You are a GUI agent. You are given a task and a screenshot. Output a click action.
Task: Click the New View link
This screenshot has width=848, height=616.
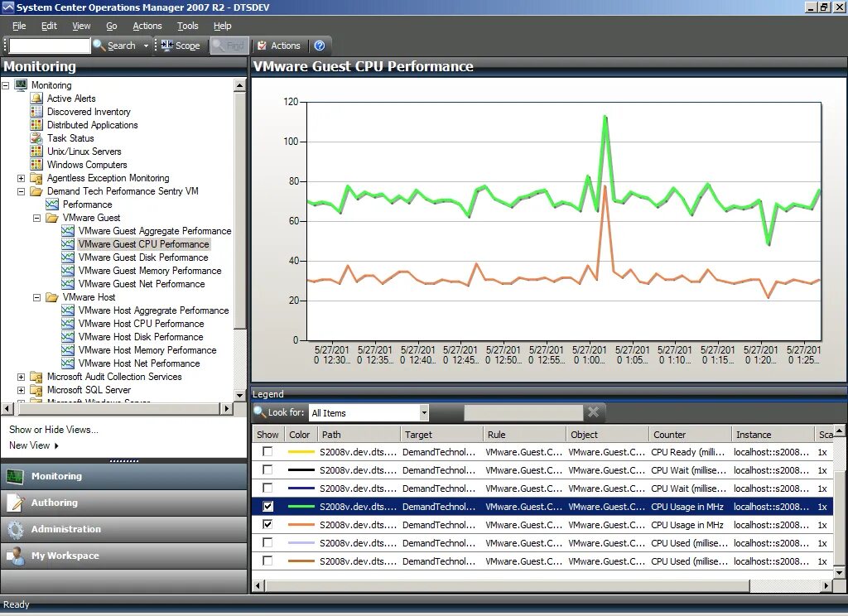coord(33,445)
